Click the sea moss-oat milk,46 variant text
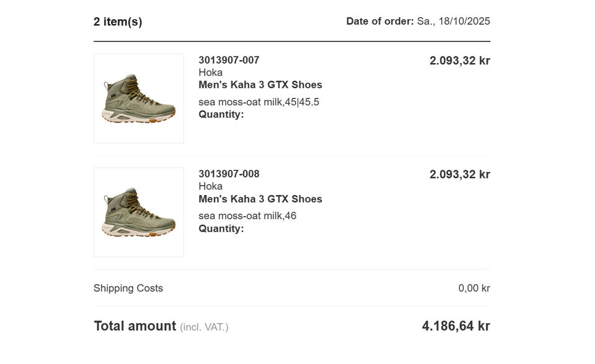Image resolution: width=595 pixels, height=364 pixels. [247, 216]
